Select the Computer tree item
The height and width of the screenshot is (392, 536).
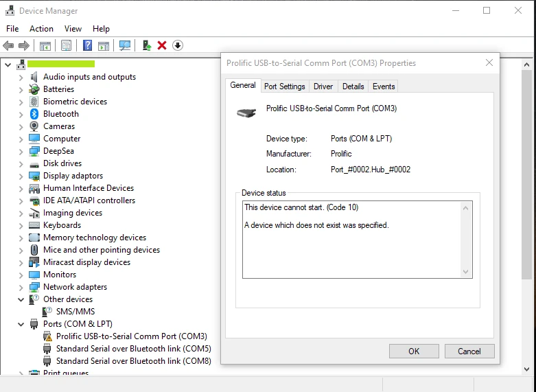tap(62, 139)
